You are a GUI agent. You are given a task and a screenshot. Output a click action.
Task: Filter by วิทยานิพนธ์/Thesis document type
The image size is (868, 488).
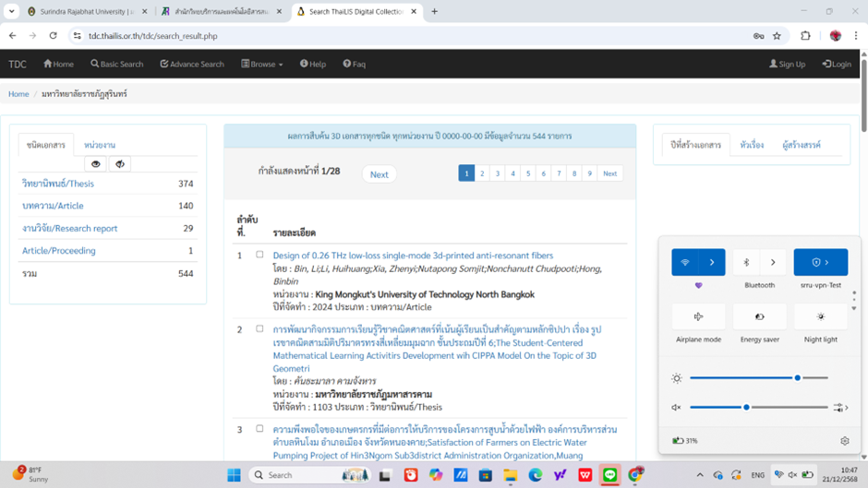pyautogui.click(x=58, y=184)
